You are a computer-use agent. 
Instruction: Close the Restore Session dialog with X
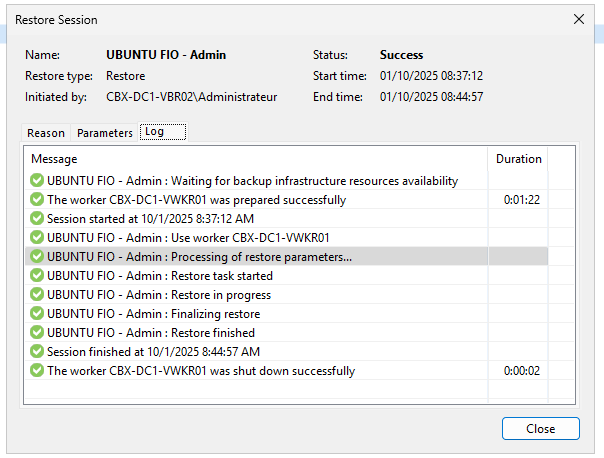(x=578, y=19)
